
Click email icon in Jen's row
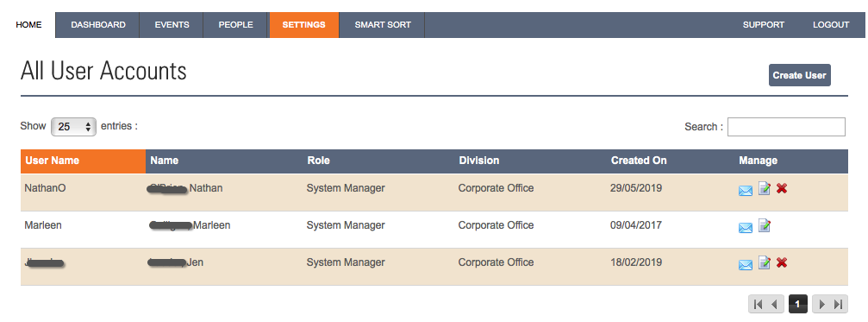tap(745, 264)
